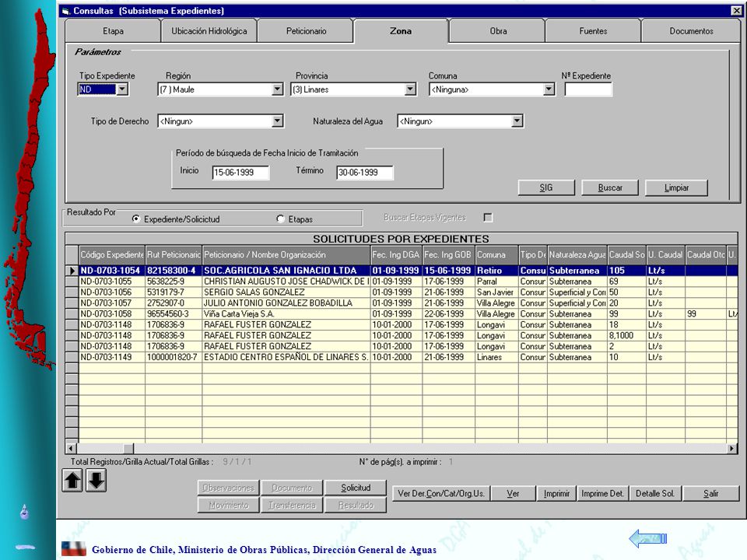Click grid scrollbar left arrow

click(71, 448)
